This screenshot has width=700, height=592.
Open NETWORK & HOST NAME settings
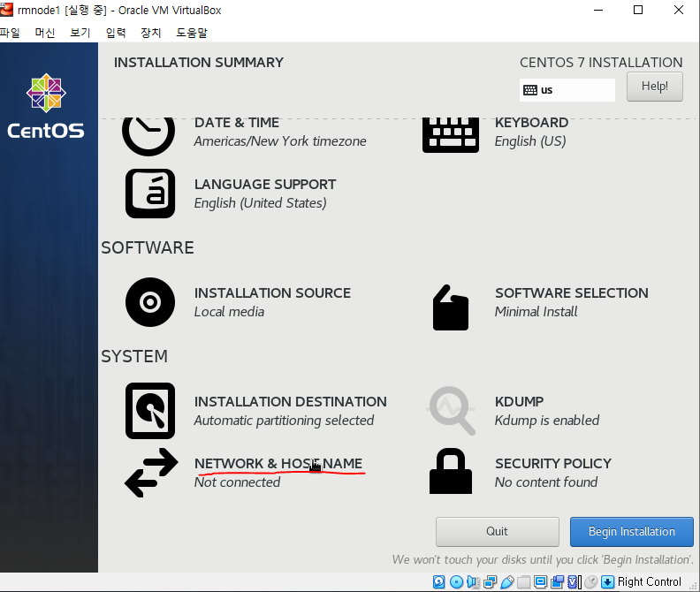pyautogui.click(x=278, y=463)
